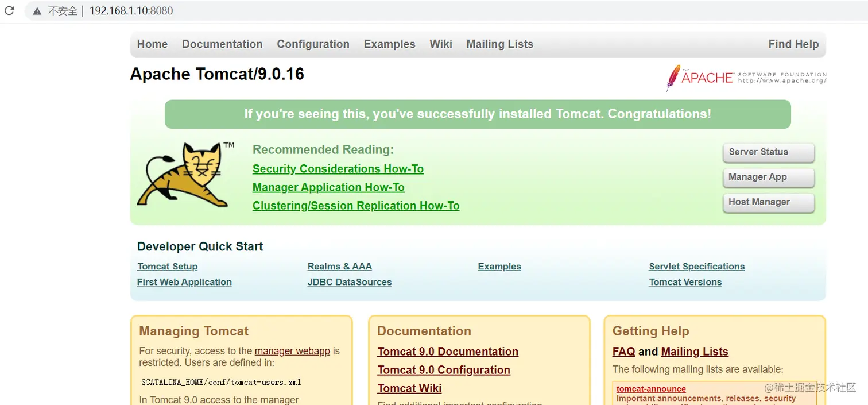
Task: Open the Tomcat Setup link
Action: point(168,267)
